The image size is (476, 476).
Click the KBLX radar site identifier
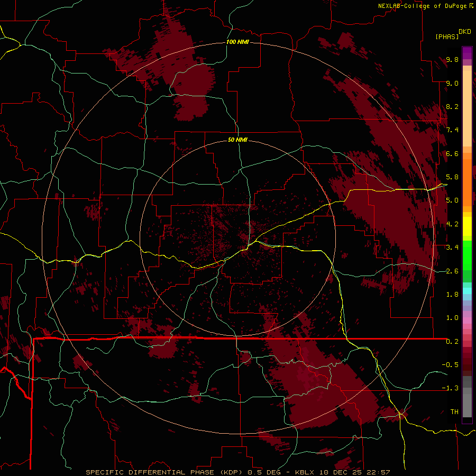pos(304,472)
